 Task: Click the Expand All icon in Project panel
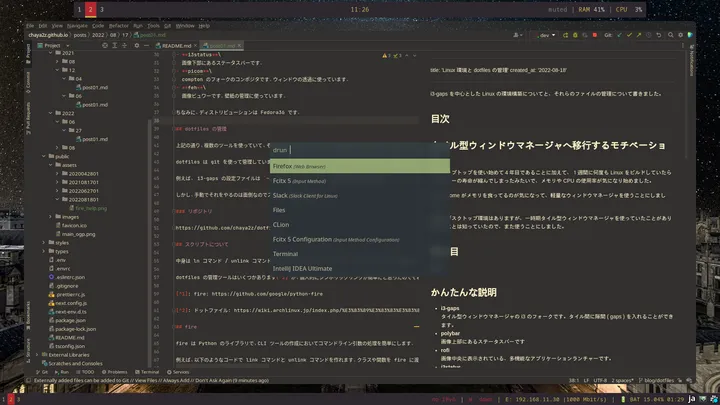tap(115, 45)
